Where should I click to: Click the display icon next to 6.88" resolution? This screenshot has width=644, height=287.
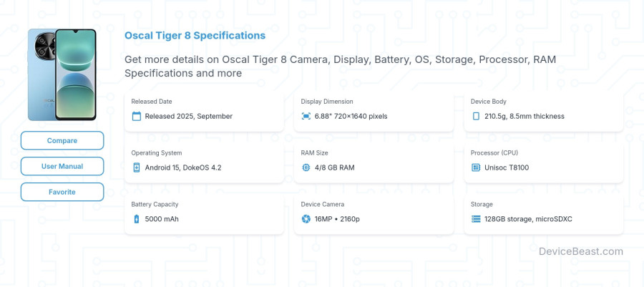tap(306, 116)
